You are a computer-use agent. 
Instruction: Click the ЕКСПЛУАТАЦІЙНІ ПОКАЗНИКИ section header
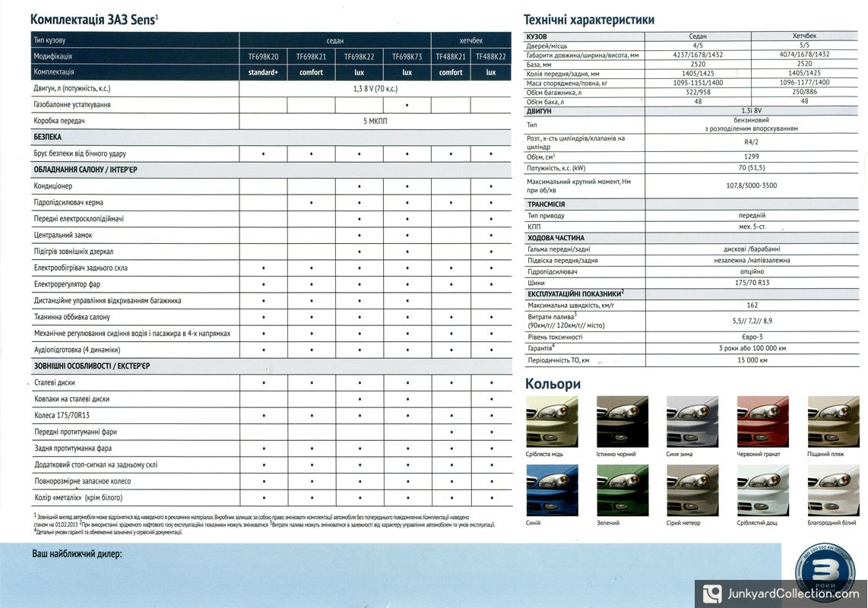click(x=575, y=293)
